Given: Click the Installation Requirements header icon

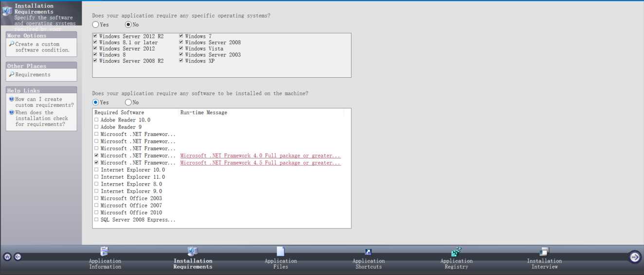Looking at the screenshot, I should point(7,11).
